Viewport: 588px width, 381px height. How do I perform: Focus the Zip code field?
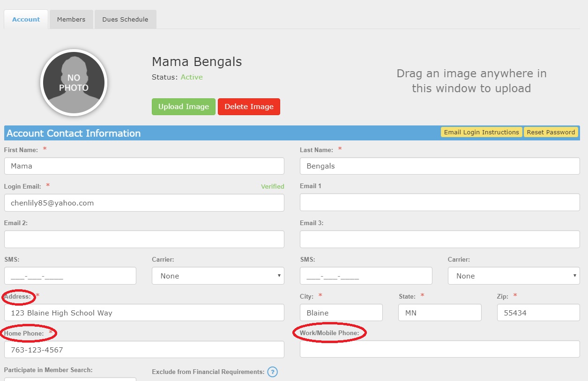point(538,313)
